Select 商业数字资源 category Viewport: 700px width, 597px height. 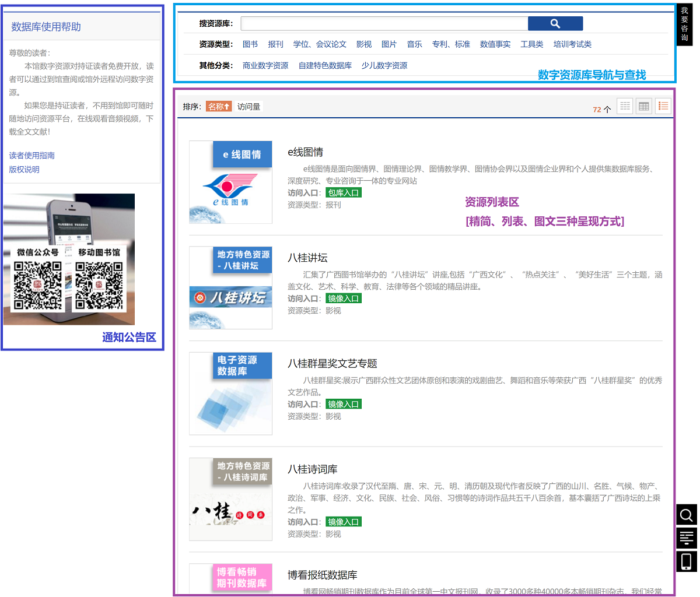point(265,66)
